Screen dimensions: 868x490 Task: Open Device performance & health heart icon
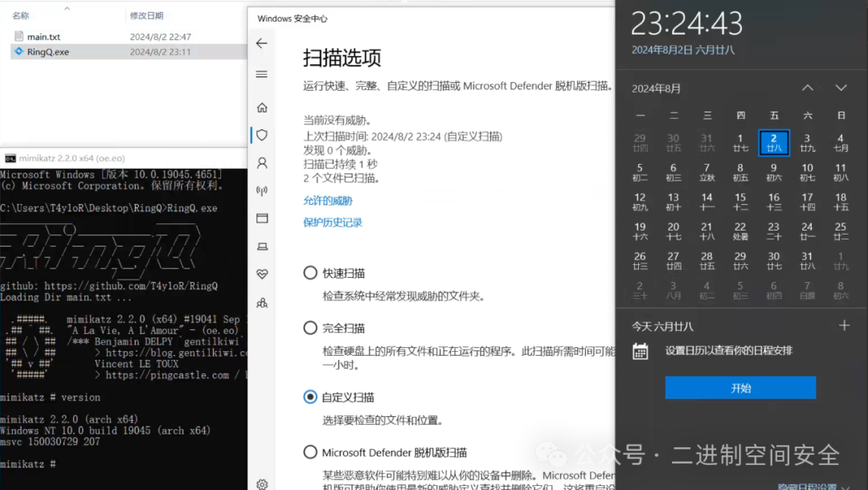click(262, 274)
